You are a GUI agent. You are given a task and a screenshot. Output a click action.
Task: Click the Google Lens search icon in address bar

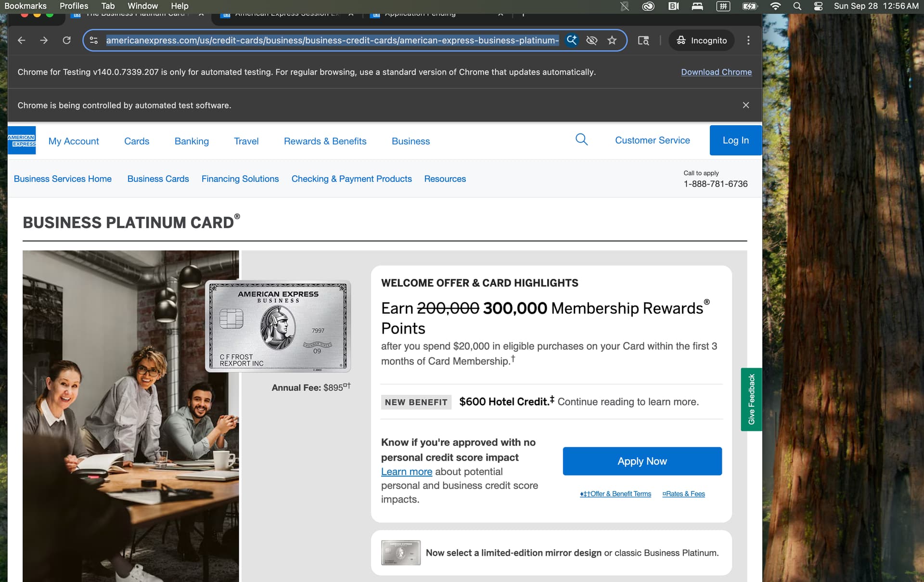tap(571, 40)
